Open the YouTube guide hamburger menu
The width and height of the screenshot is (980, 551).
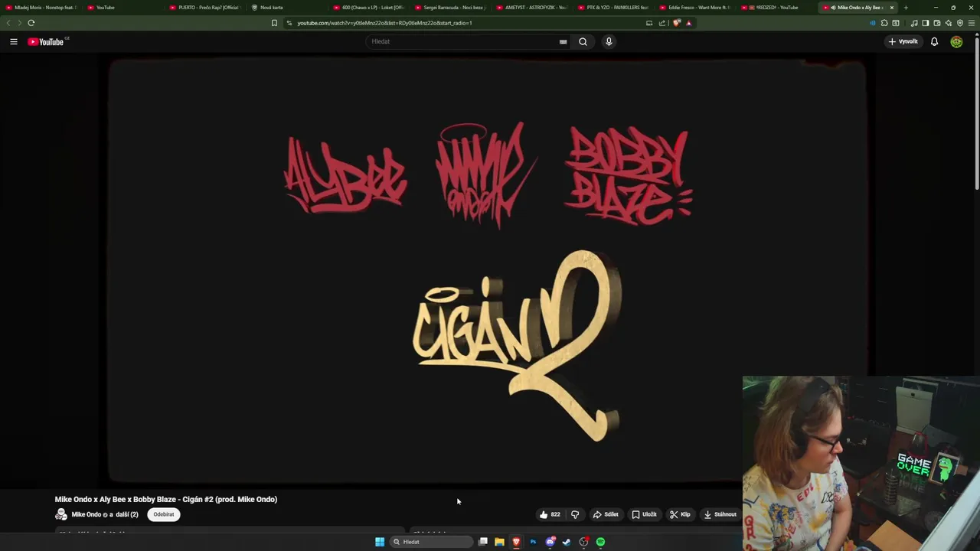click(x=14, y=41)
